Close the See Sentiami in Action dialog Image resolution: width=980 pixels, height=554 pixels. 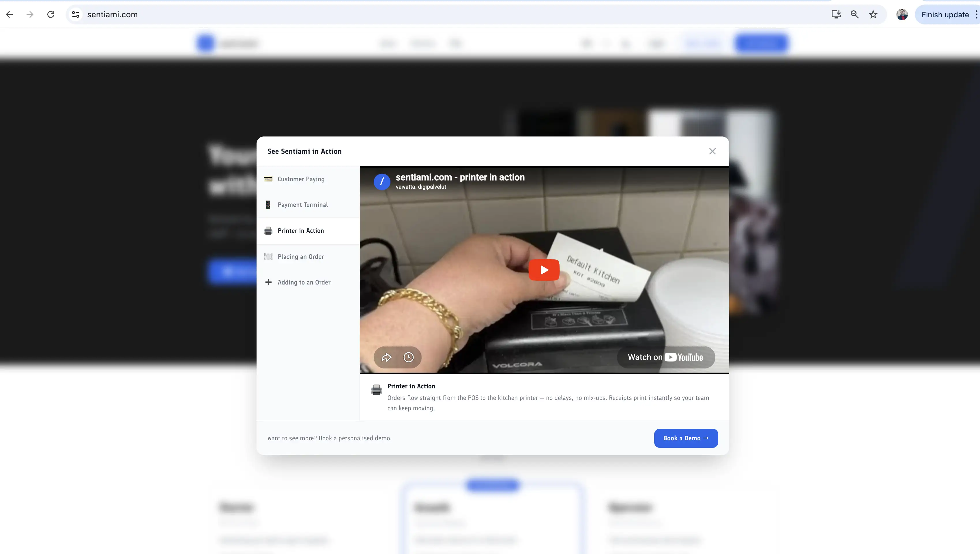pos(712,151)
